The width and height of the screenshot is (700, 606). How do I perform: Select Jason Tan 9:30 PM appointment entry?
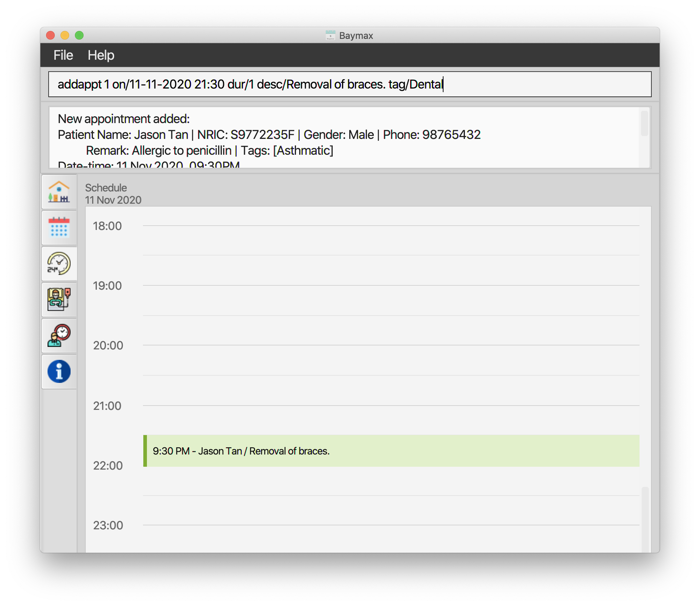click(x=391, y=451)
